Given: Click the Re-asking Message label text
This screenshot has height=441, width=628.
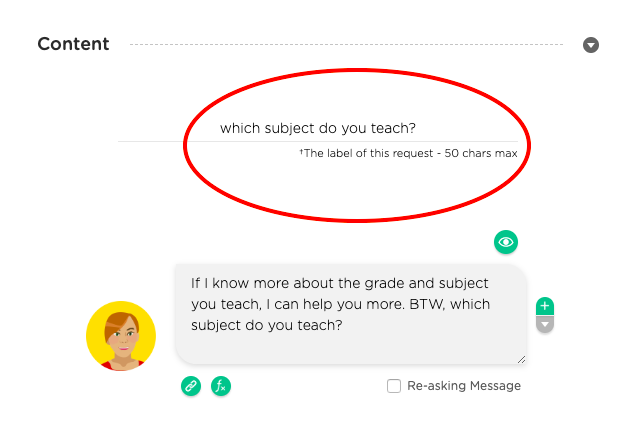Looking at the screenshot, I should (464, 386).
